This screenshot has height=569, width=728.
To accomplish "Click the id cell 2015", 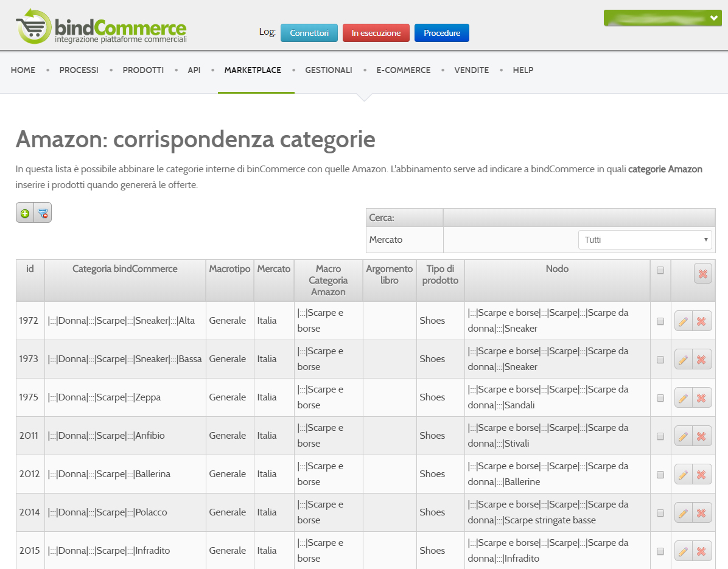I will click(30, 551).
